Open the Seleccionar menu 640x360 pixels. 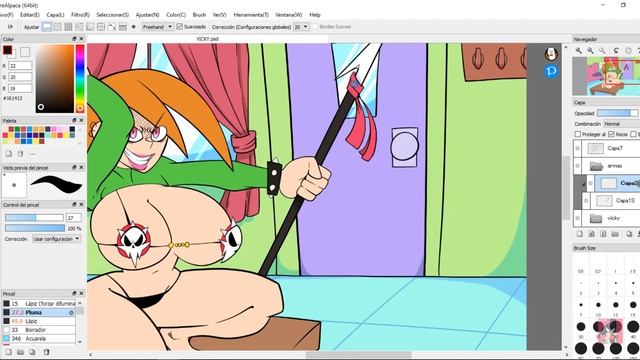tap(113, 15)
